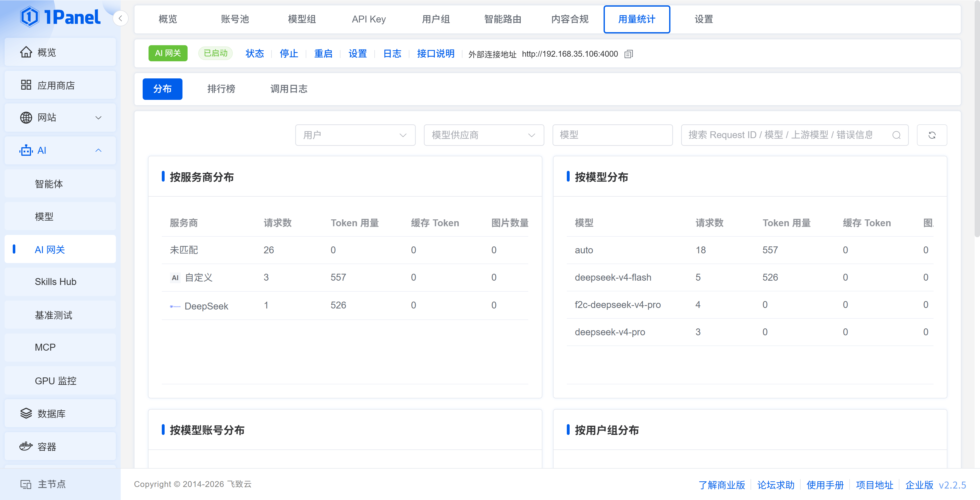The image size is (980, 500).
Task: Open the 设置 top tab
Action: click(x=703, y=19)
